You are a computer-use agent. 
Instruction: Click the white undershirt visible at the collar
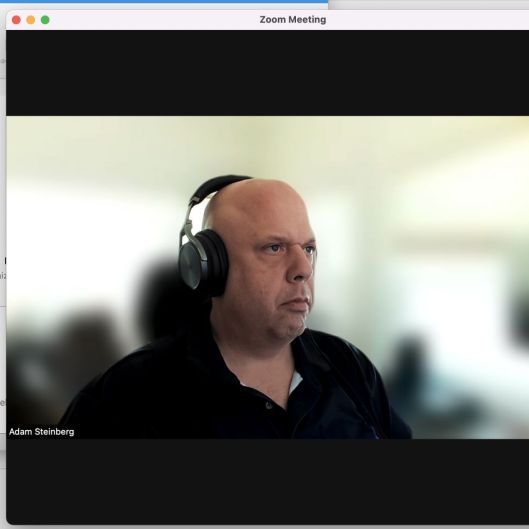(295, 382)
